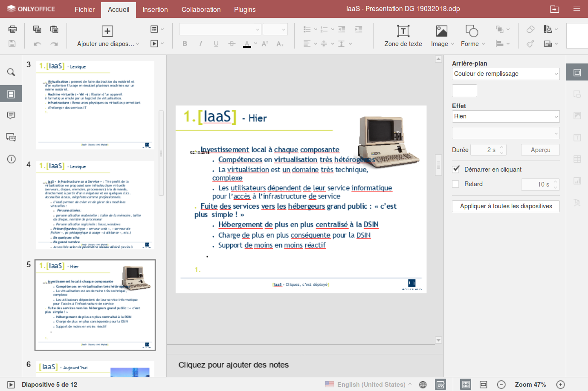Select slide 3 thumbnail in the slide panel

click(x=95, y=104)
